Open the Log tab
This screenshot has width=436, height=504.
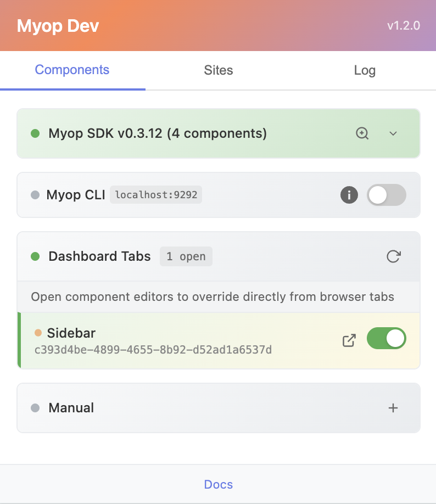click(x=364, y=70)
